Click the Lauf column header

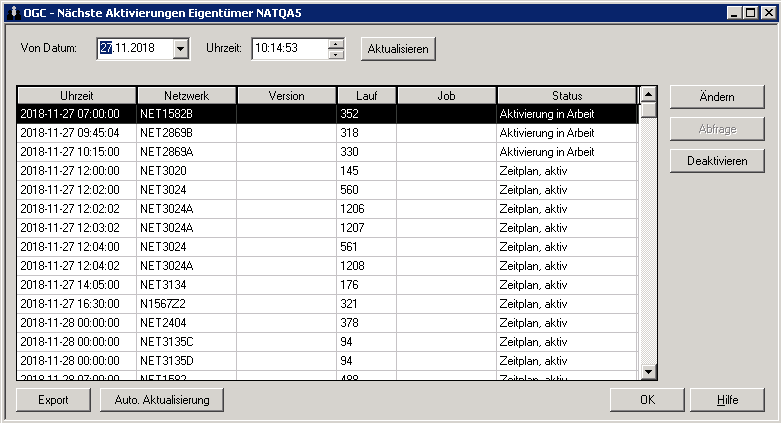(366, 95)
